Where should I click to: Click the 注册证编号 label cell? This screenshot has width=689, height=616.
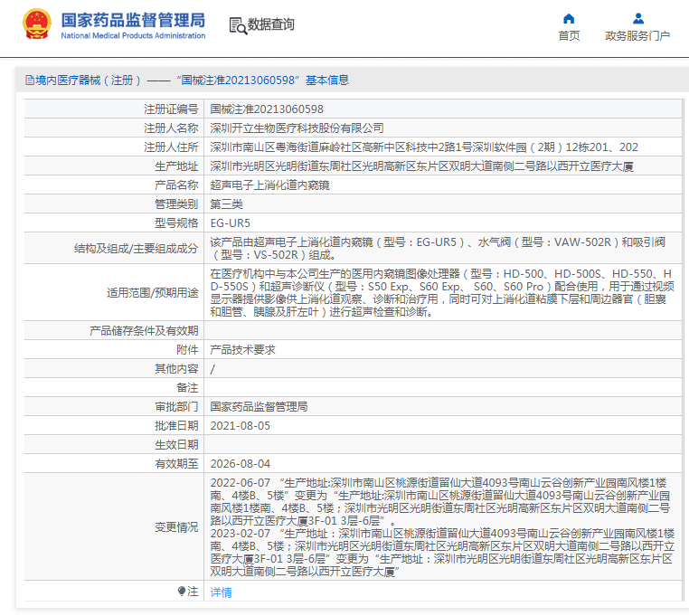(x=171, y=109)
